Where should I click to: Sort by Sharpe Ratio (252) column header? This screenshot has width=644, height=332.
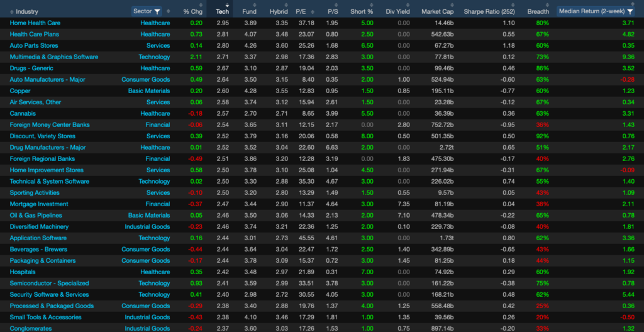coord(489,11)
